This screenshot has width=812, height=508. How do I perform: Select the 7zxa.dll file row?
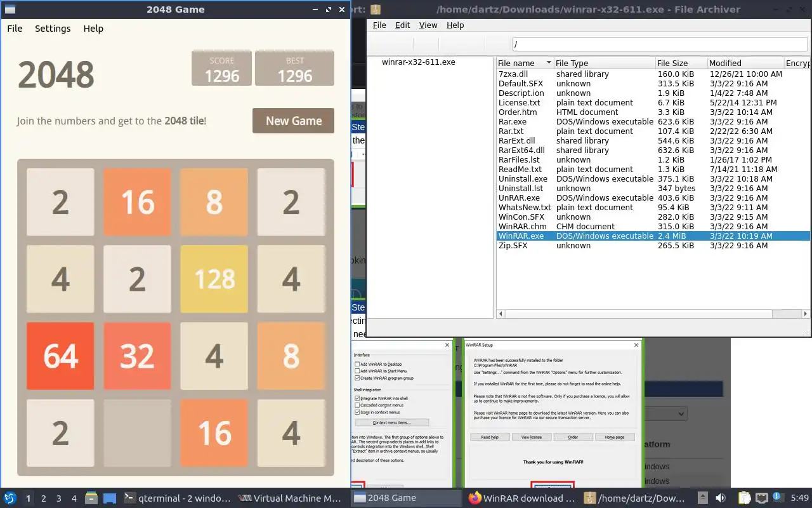coord(653,74)
